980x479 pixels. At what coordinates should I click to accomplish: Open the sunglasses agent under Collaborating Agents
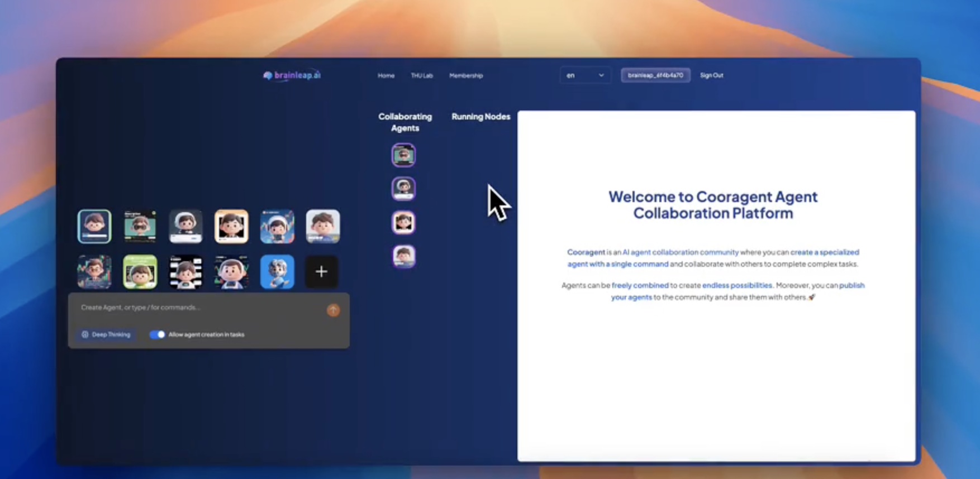tap(403, 155)
